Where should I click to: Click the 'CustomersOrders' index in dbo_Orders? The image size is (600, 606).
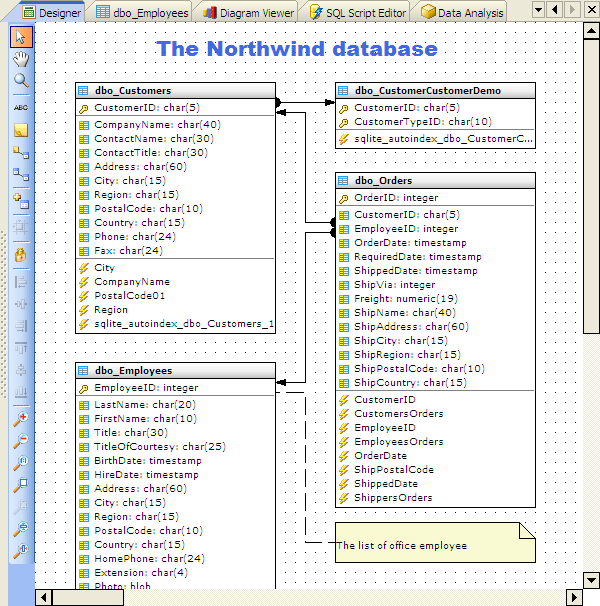(435, 414)
